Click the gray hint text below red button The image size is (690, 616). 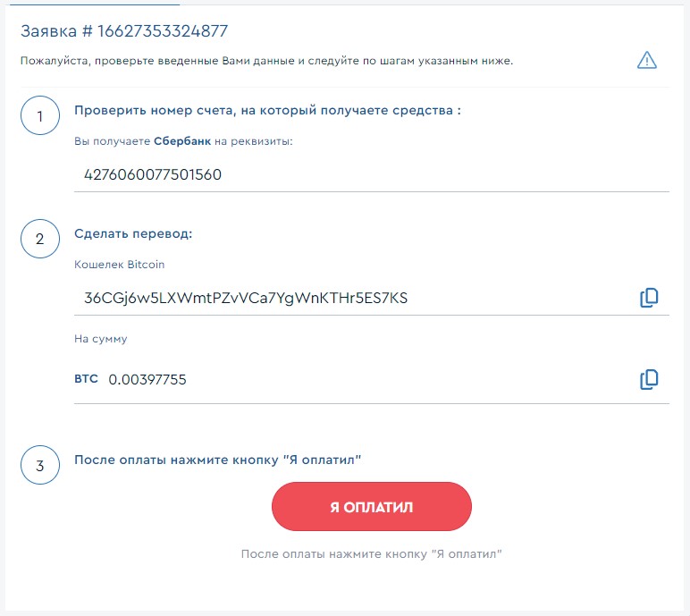[371, 554]
